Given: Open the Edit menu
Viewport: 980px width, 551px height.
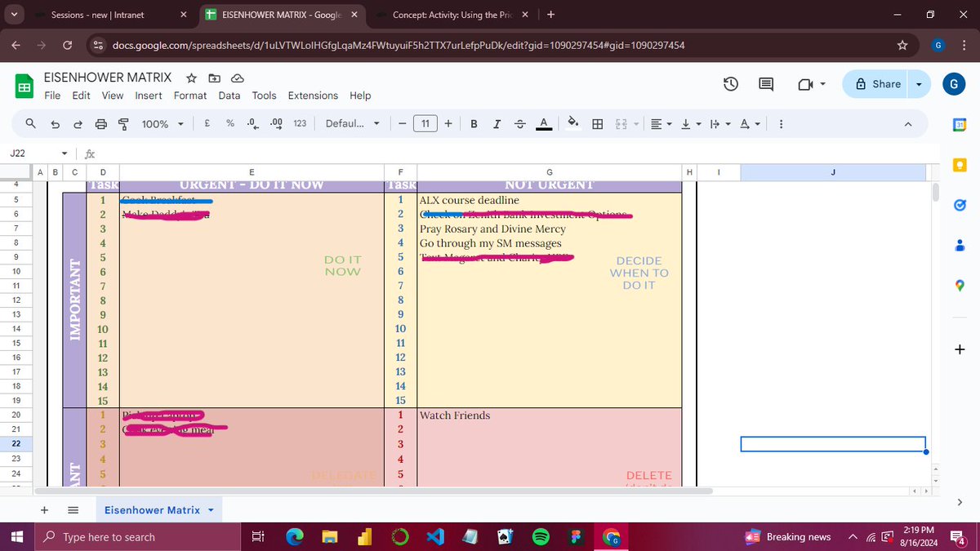Looking at the screenshot, I should [x=82, y=96].
